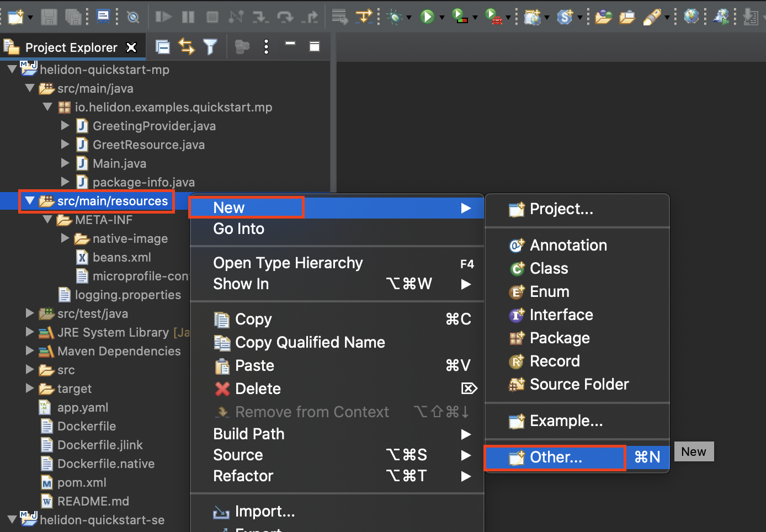Click the Step Over icon

(x=285, y=17)
